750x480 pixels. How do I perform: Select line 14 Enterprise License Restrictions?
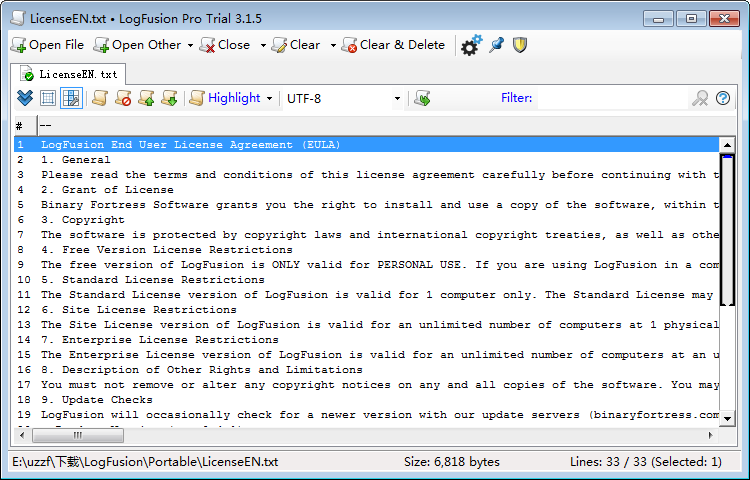coord(366,340)
